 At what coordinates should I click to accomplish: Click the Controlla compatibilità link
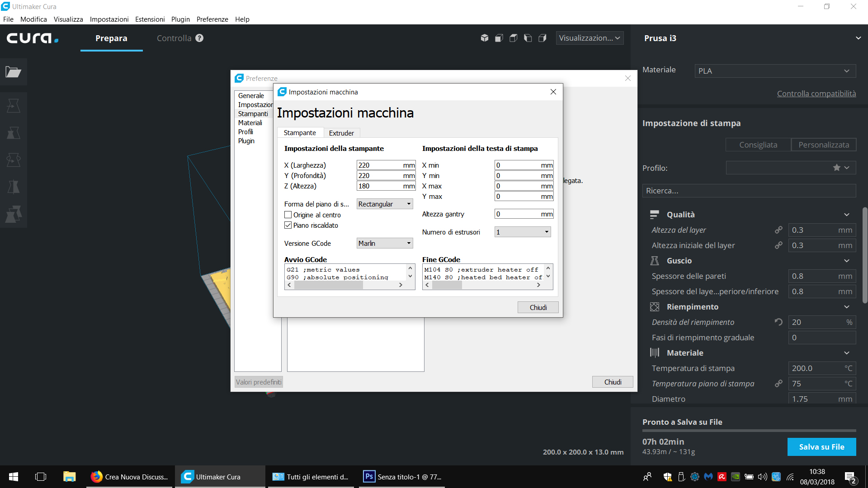coord(816,94)
